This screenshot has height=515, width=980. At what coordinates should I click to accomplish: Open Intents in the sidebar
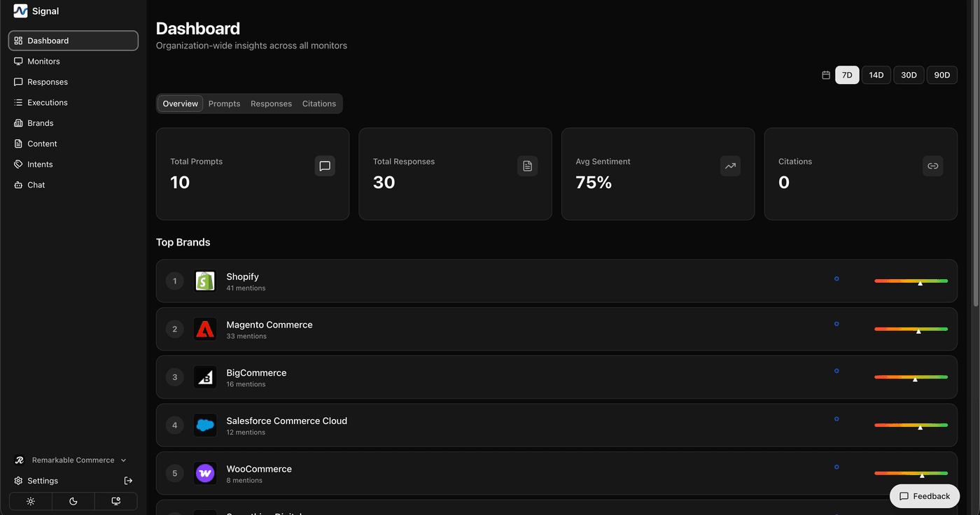tap(73, 164)
